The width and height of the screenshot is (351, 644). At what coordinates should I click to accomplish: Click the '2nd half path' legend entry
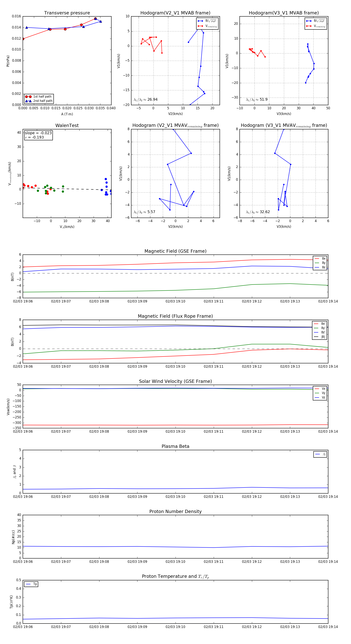[x=39, y=101]
